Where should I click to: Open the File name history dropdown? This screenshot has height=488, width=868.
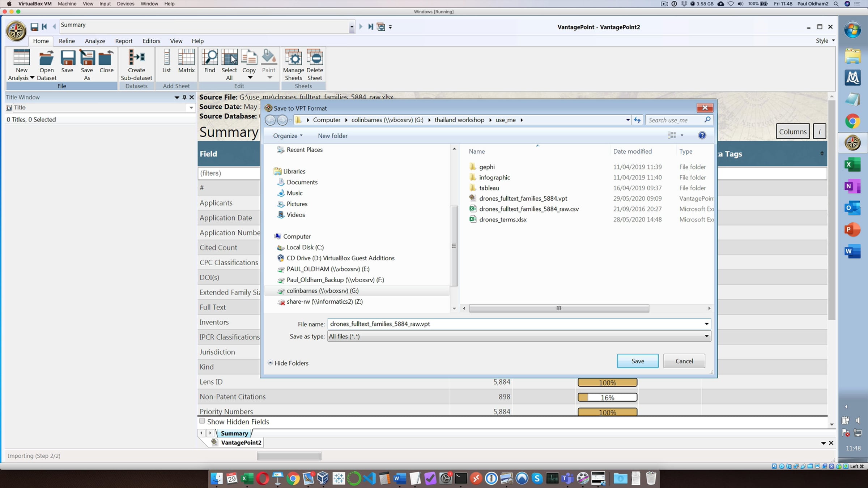[x=706, y=324]
